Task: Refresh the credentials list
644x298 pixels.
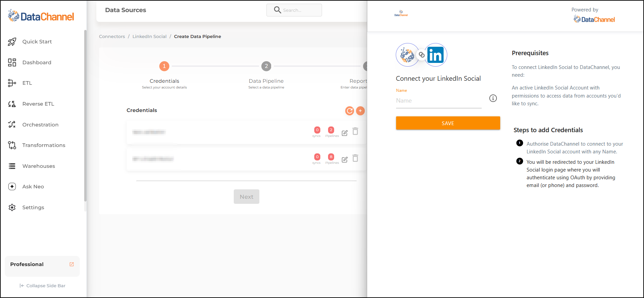Action: [350, 111]
